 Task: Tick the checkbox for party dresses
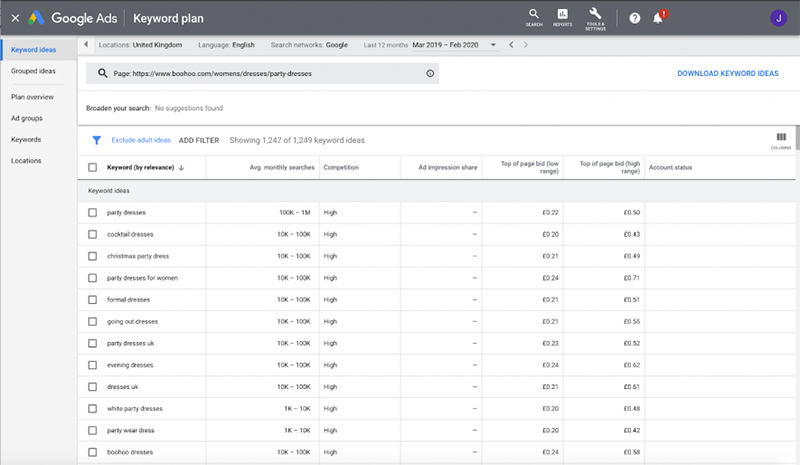[92, 212]
